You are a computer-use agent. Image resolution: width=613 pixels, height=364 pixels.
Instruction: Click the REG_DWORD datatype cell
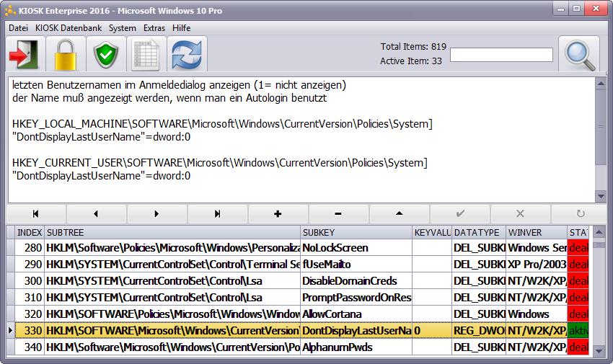[x=479, y=331]
